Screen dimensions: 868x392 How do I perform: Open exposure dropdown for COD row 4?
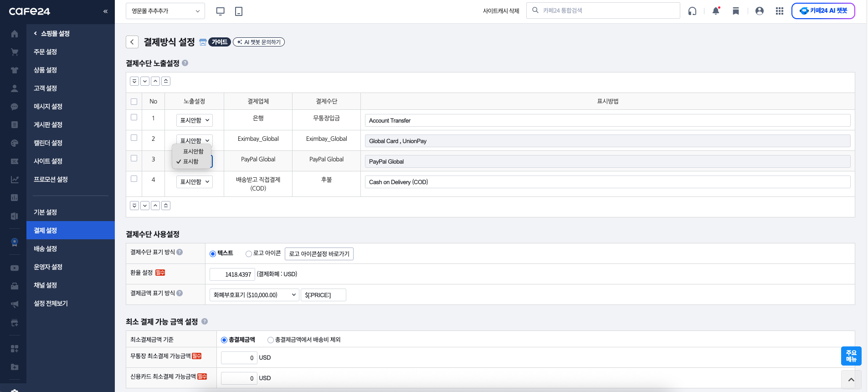point(195,182)
